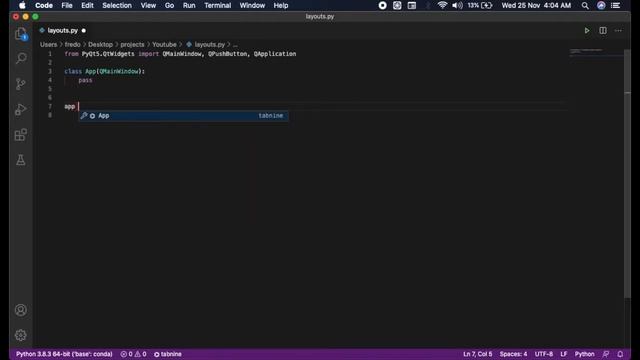Open the Extensions view
The height and width of the screenshot is (360, 640).
tap(21, 135)
